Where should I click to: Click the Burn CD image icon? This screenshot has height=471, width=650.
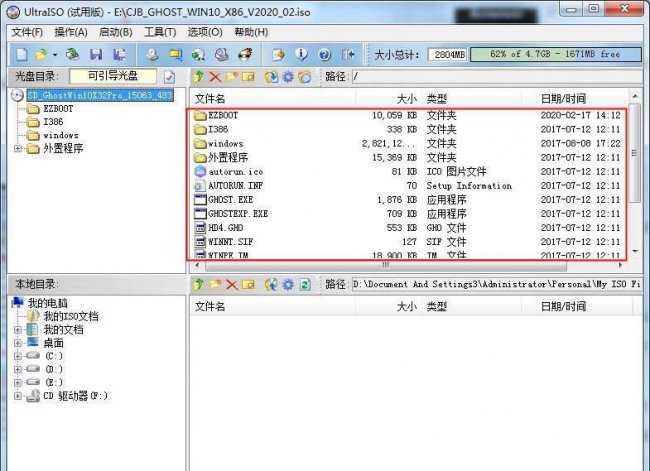[245, 54]
